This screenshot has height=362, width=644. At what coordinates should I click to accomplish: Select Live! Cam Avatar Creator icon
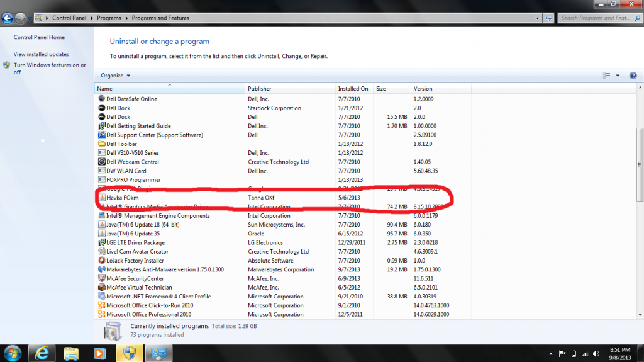101,251
